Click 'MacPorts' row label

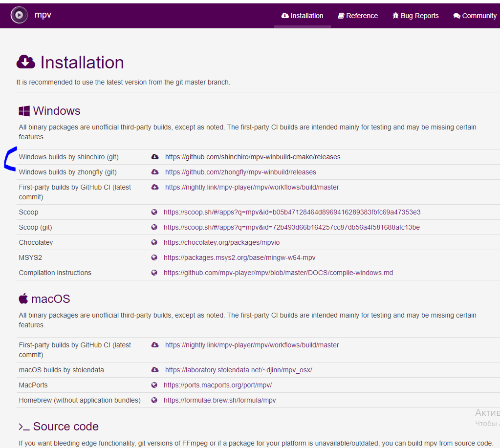[33, 385]
